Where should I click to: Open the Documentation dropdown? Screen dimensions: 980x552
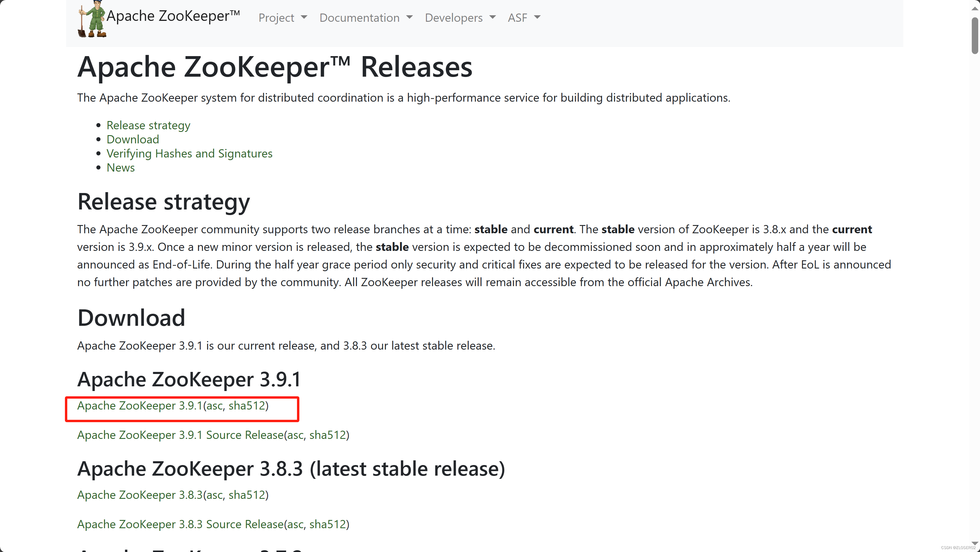pos(366,18)
